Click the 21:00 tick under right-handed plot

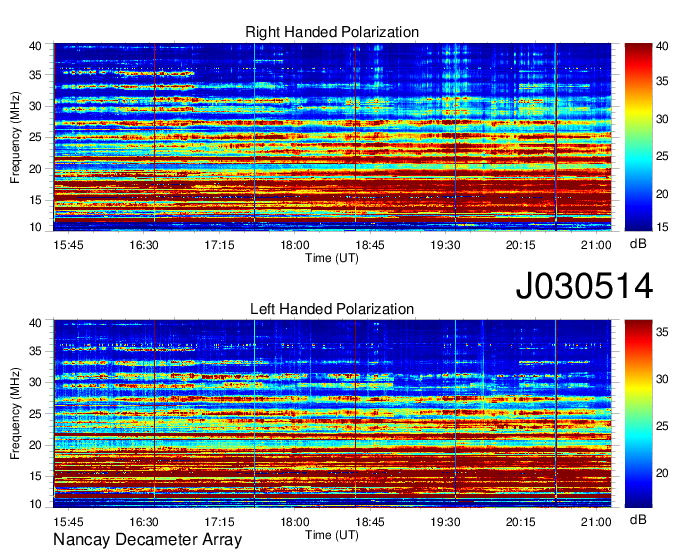[596, 245]
